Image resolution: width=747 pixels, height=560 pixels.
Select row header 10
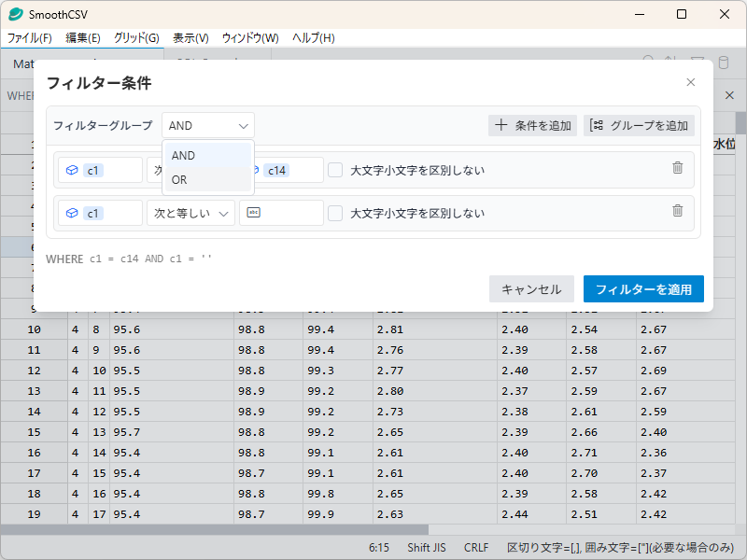(x=34, y=329)
